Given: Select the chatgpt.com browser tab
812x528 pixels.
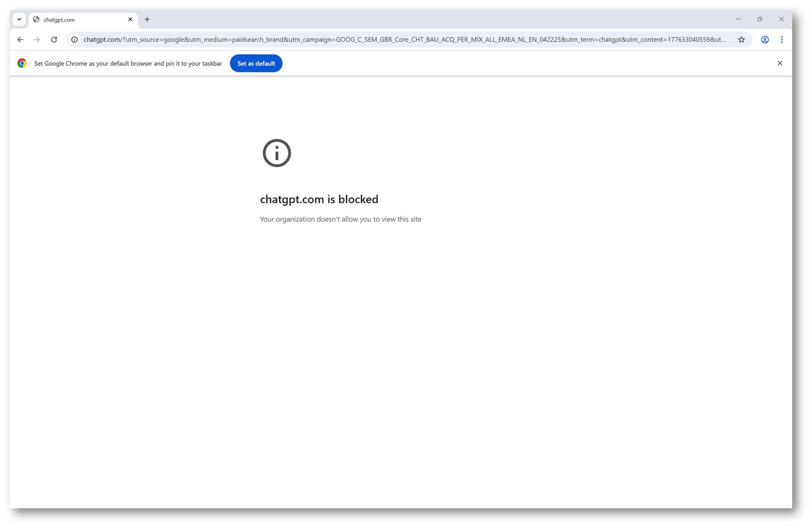Looking at the screenshot, I should pyautogui.click(x=83, y=20).
